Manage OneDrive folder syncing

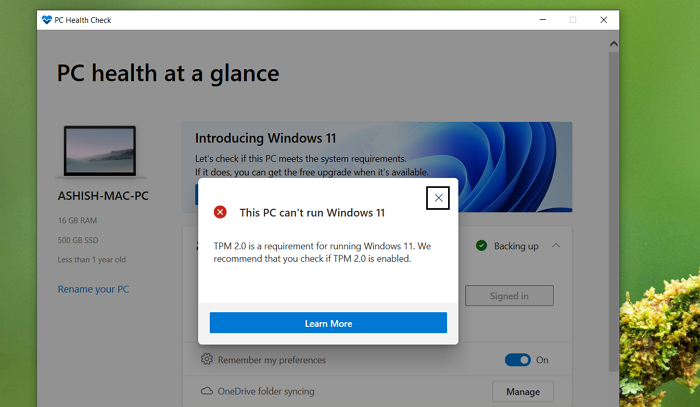(x=522, y=391)
